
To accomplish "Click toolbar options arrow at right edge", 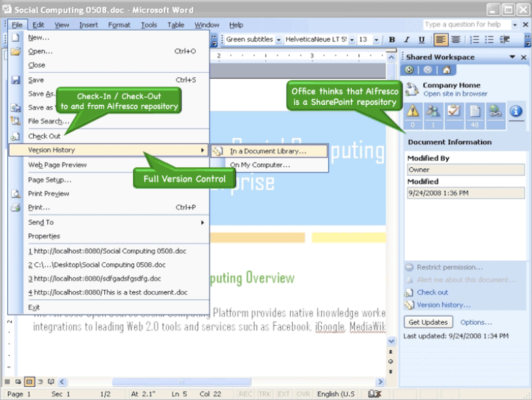I will coord(527,40).
